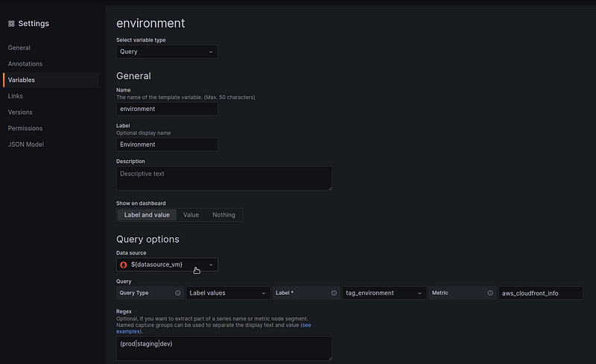Screen dimensions: 596x364
Task: Click the data source logo icon
Action: [124, 265]
